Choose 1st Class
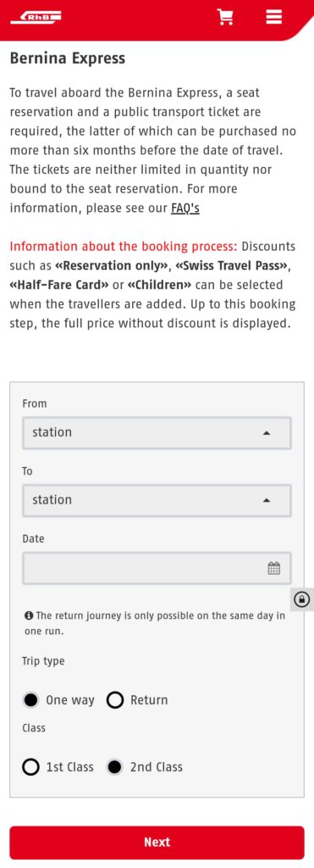Screen dimensions: 314x868 click(58, 767)
